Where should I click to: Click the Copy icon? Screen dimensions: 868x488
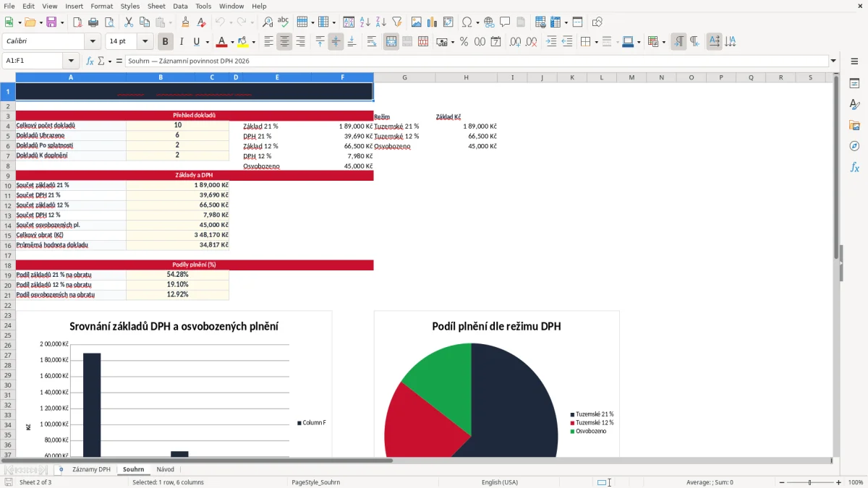pyautogui.click(x=144, y=22)
